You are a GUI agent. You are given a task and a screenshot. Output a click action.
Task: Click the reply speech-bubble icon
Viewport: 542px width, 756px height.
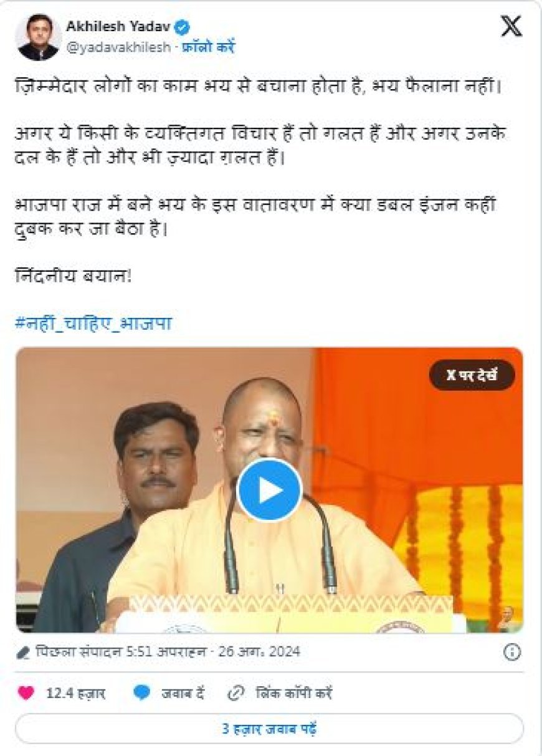pos(141,692)
